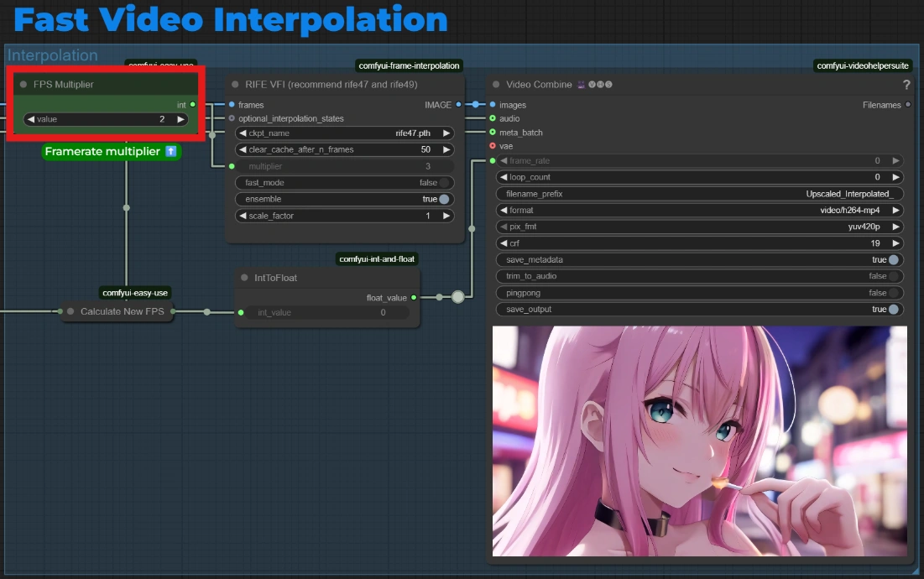The height and width of the screenshot is (579, 924).
Task: Click the output port of Calculate New FPS
Action: click(173, 311)
